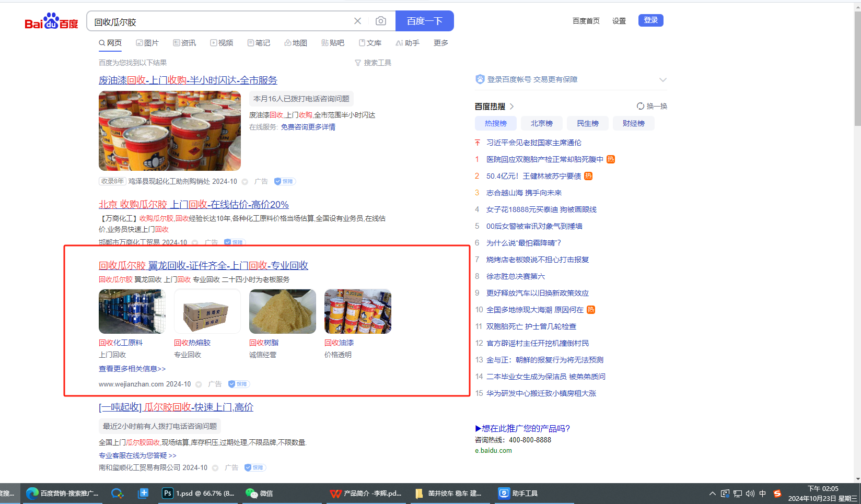The image size is (861, 504).
Task: Expand the dropdown arrow beside 南和玺顺化工贸易有限公司 2024-10
Action: pos(215,468)
